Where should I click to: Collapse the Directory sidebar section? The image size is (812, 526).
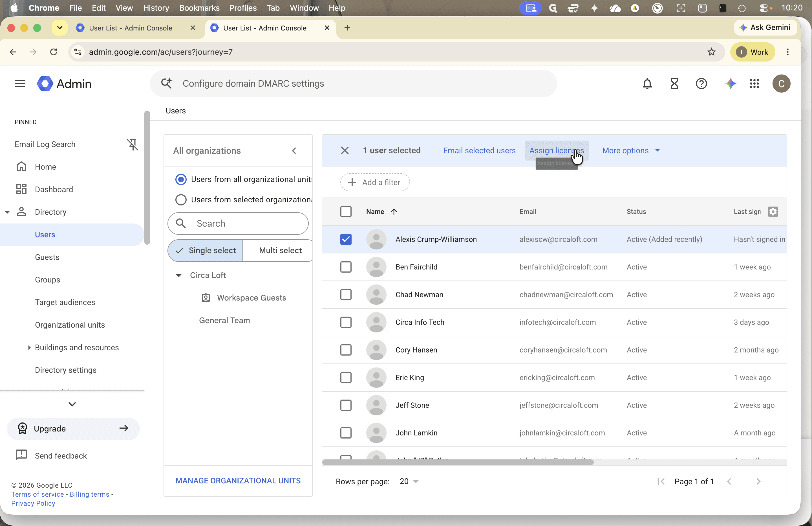(7, 212)
